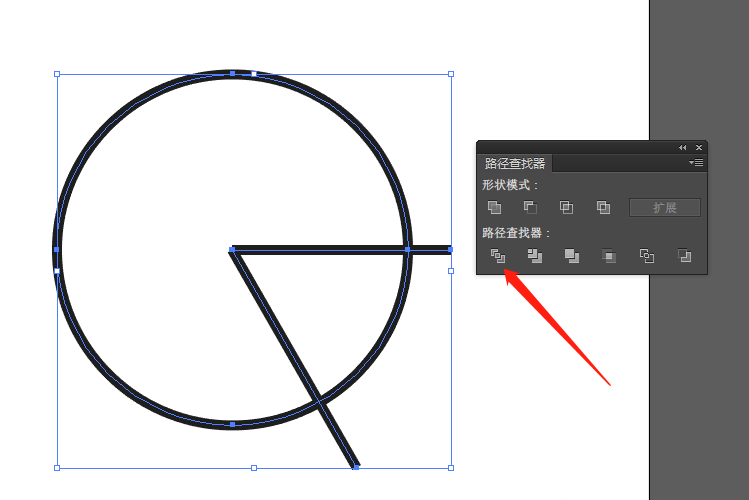Click the bottom-left bounding box handle

pyautogui.click(x=57, y=468)
